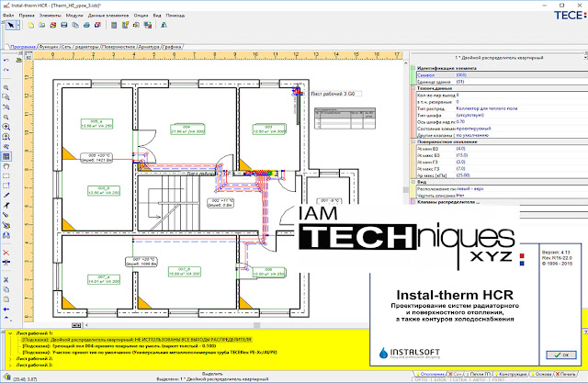This screenshot has height=383, width=588.
Task: Click the save project floppy icon
Action: pyautogui.click(x=64, y=25)
